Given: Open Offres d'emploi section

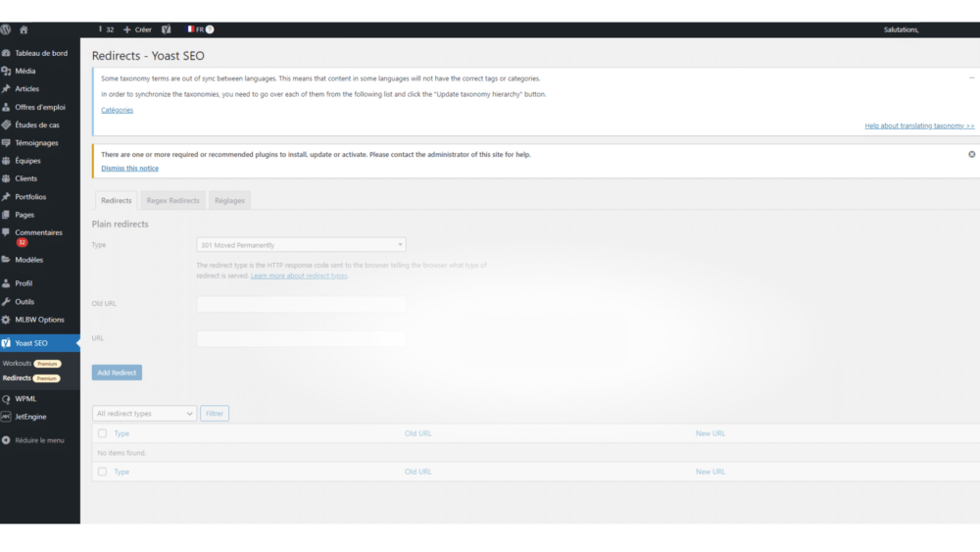Looking at the screenshot, I should (x=40, y=107).
